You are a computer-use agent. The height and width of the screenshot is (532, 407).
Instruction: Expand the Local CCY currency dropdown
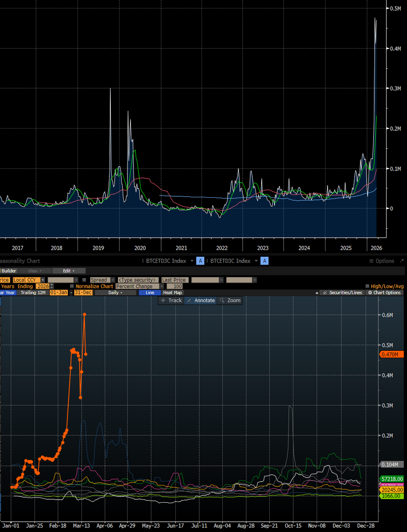point(43,280)
